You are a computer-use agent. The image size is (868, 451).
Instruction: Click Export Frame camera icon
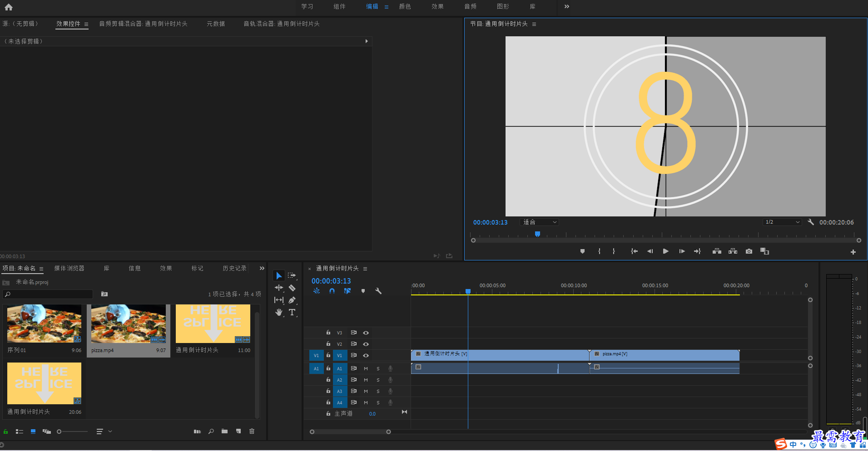749,251
